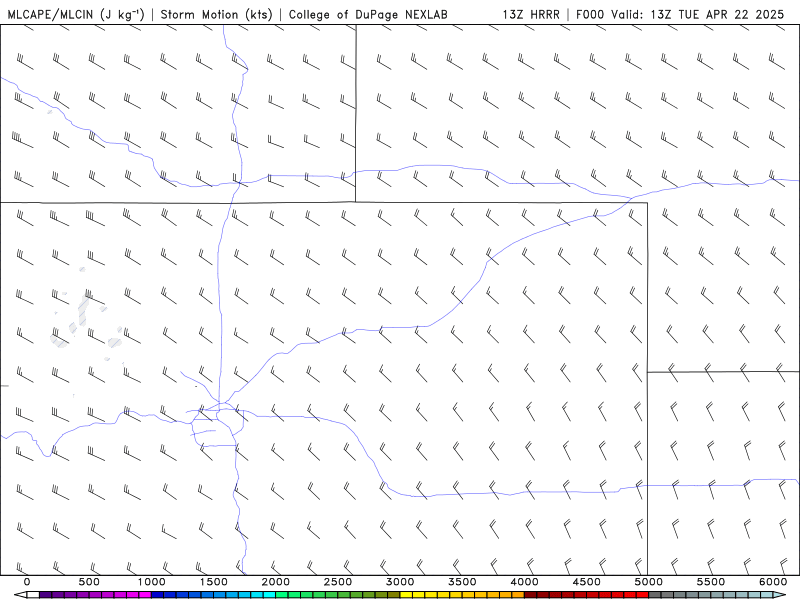The image size is (800, 600).
Task: Click the colorbar label "6000"
Action: tap(773, 582)
